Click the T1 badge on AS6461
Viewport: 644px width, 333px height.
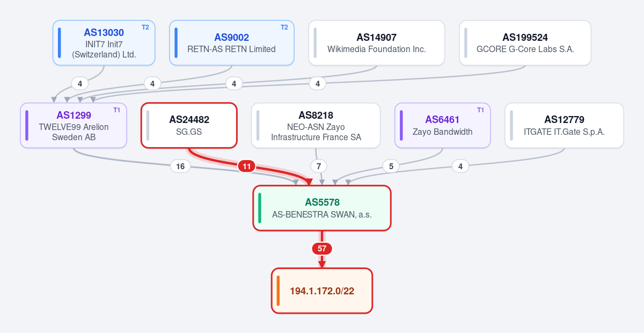coord(481,110)
